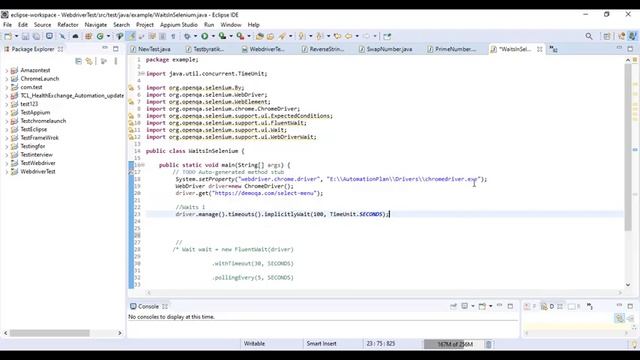Viewport: 640px width, 360px height.
Task: Show hidden editor tabs list
Action: pos(553,49)
